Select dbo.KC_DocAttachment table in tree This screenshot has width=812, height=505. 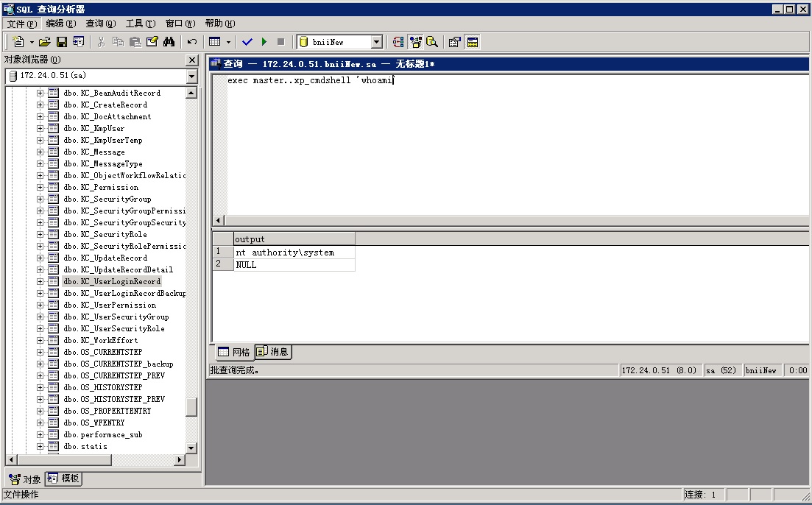[107, 117]
